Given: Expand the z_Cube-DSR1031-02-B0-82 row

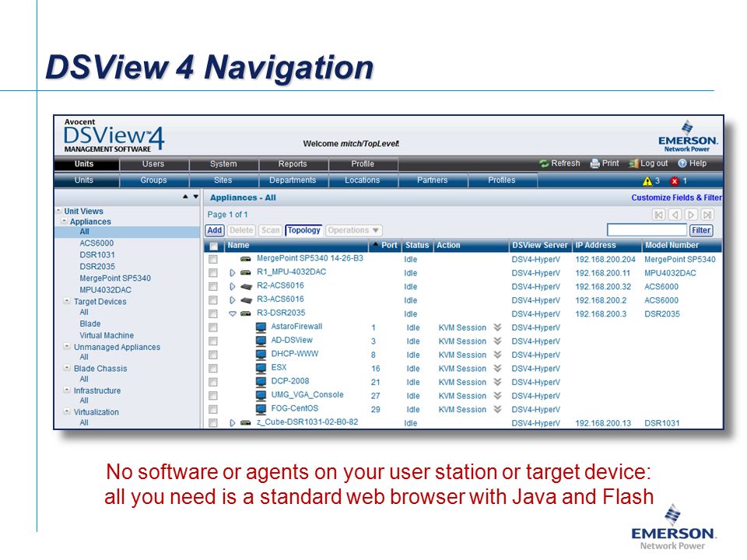Looking at the screenshot, I should 233,423.
